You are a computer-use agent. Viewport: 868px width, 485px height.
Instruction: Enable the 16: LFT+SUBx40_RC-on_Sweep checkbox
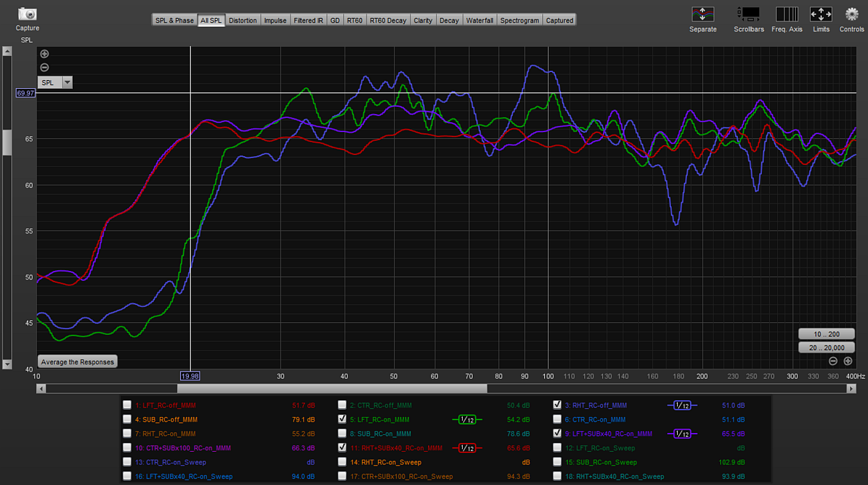(127, 476)
